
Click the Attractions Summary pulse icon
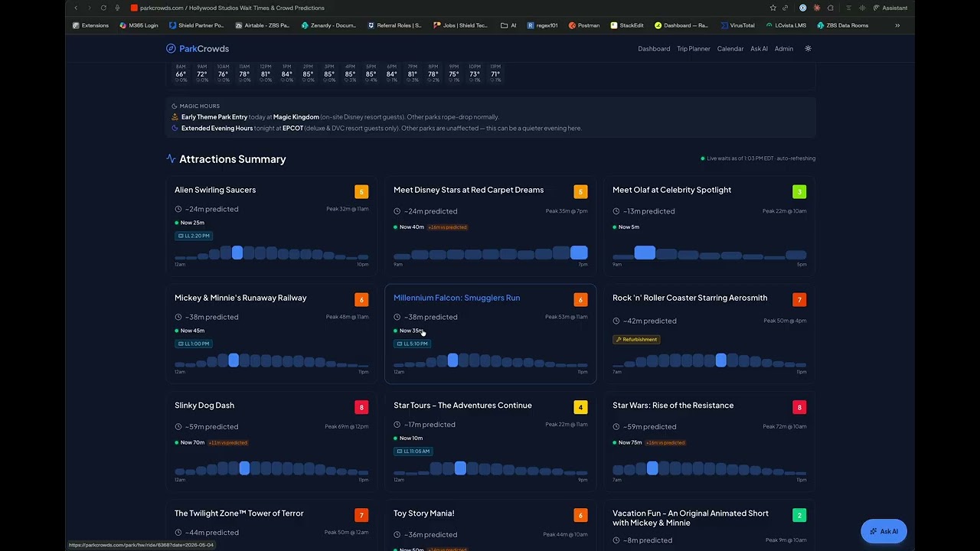[171, 158]
